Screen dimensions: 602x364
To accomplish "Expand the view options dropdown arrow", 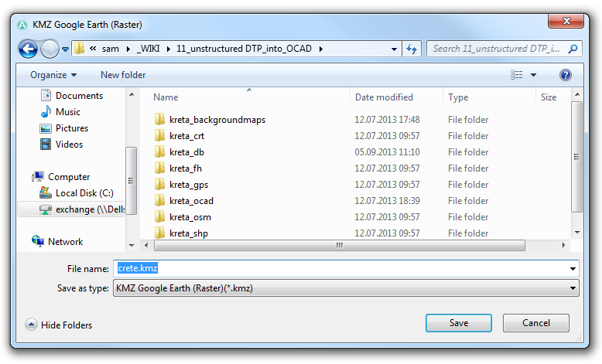I will pos(533,75).
